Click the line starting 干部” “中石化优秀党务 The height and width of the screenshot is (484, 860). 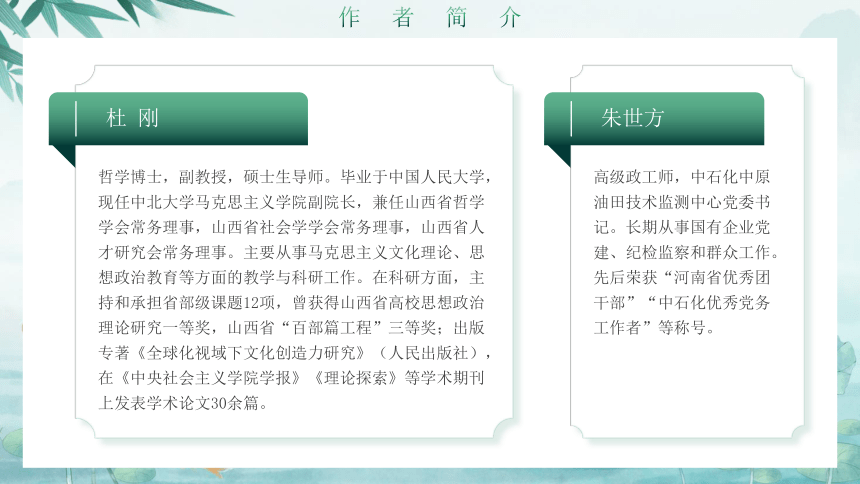click(x=682, y=303)
